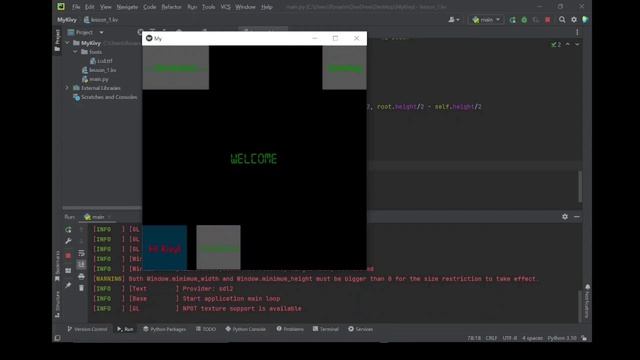
Task: Click the tool window toggle icon at bottom-left corner
Action: 58,338
